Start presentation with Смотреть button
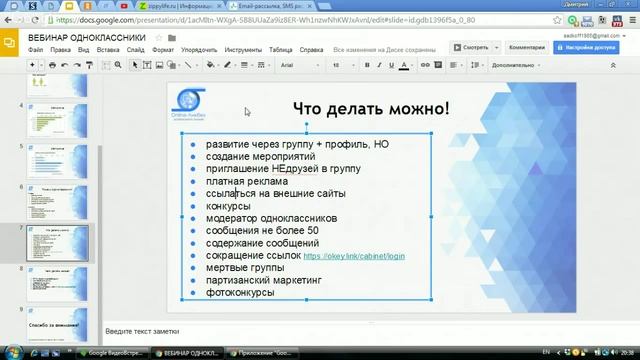The width and height of the screenshot is (640, 360). coord(471,48)
